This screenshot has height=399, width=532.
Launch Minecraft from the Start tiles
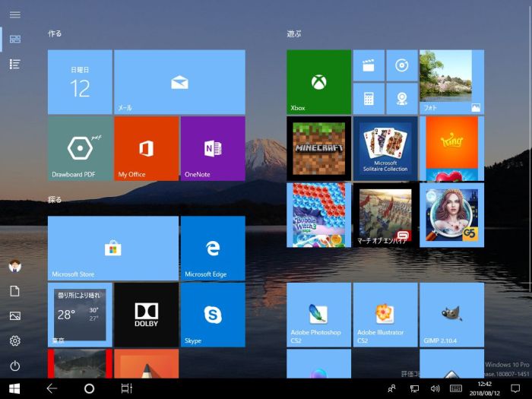pos(318,147)
